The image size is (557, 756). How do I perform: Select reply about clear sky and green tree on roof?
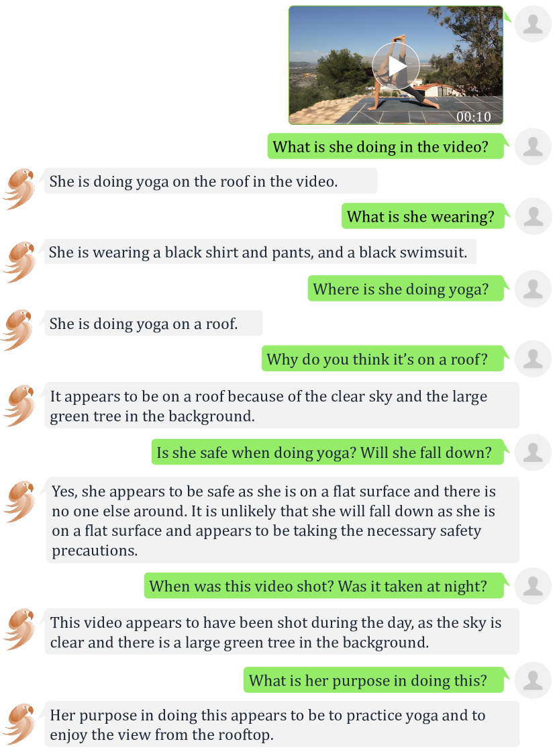pyautogui.click(x=282, y=406)
